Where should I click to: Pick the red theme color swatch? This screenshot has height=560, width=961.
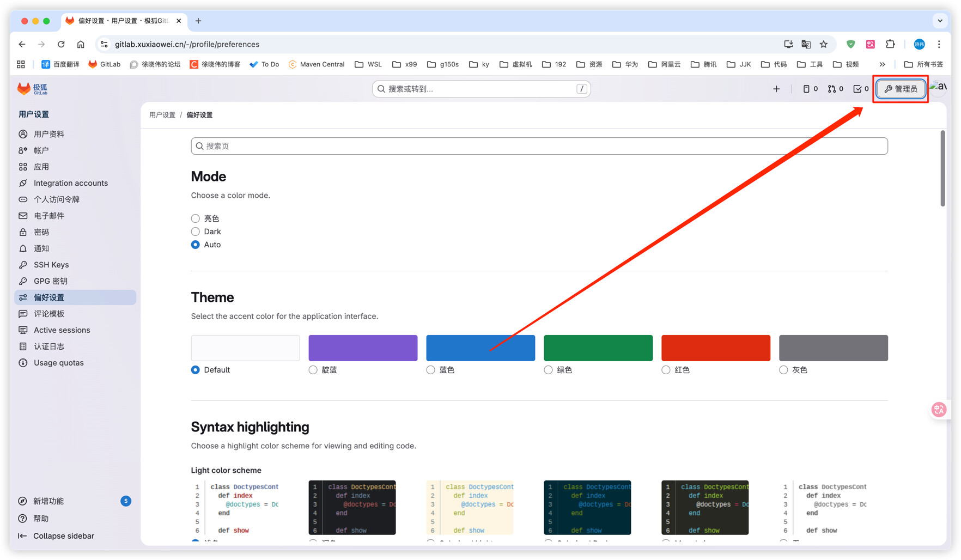pos(715,348)
